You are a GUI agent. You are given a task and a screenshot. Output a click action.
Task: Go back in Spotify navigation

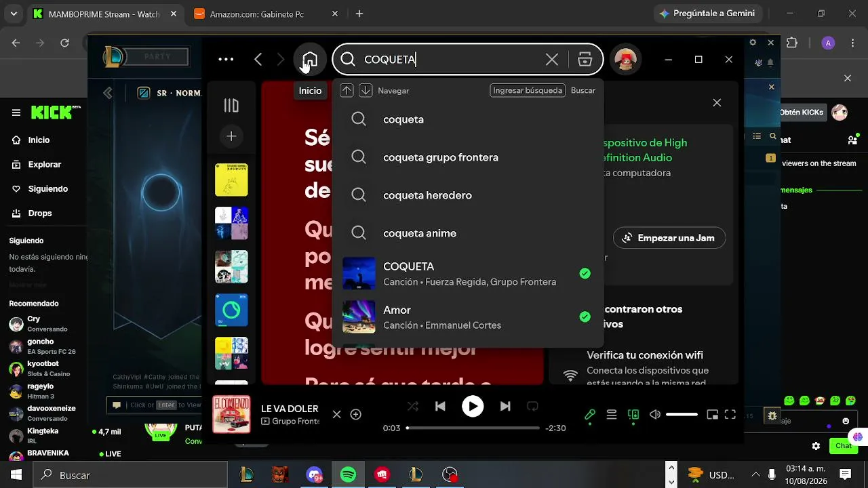258,60
